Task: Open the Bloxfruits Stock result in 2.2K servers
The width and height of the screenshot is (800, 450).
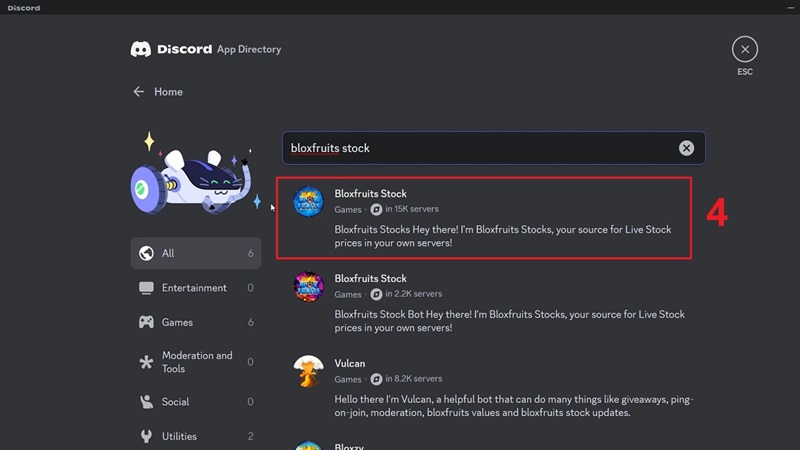Action: tap(371, 279)
